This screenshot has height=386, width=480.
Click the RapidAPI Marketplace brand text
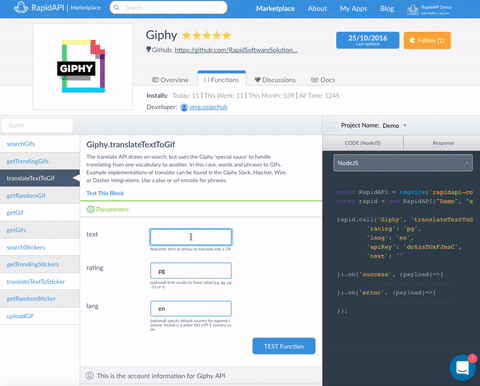66,7
